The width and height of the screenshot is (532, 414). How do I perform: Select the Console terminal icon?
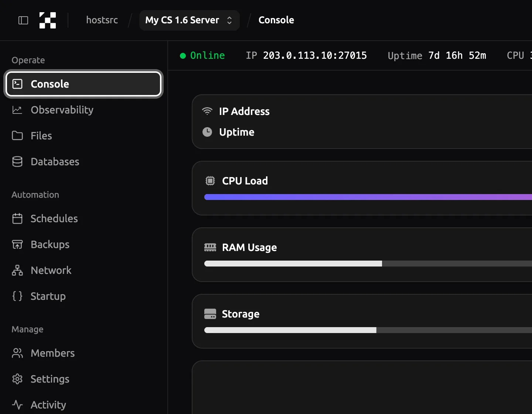(17, 84)
